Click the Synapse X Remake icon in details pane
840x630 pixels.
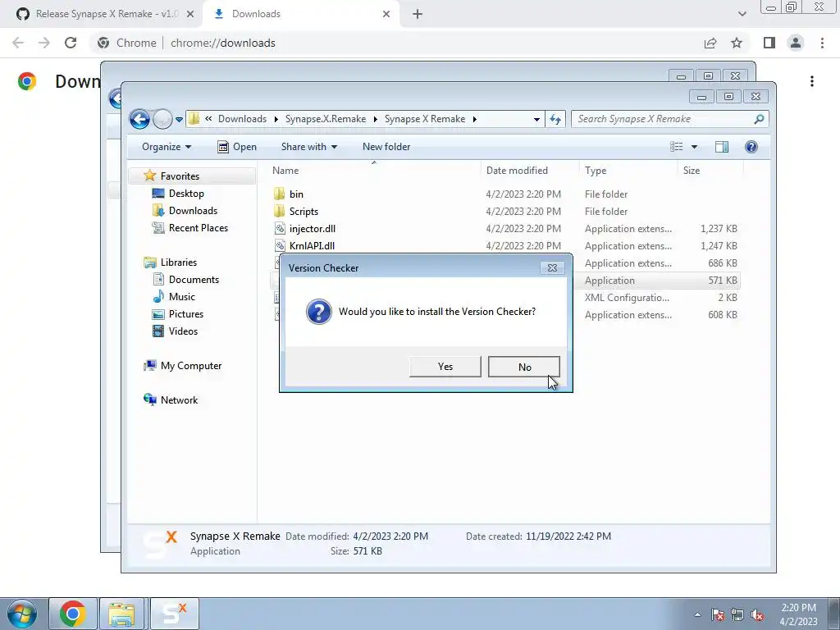point(160,543)
